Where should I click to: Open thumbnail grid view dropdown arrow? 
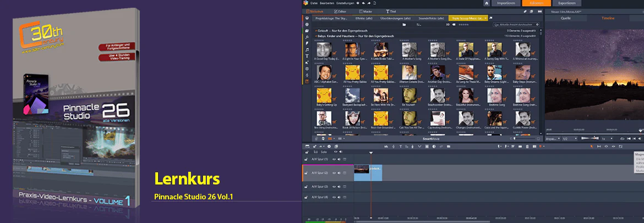coord(334,139)
